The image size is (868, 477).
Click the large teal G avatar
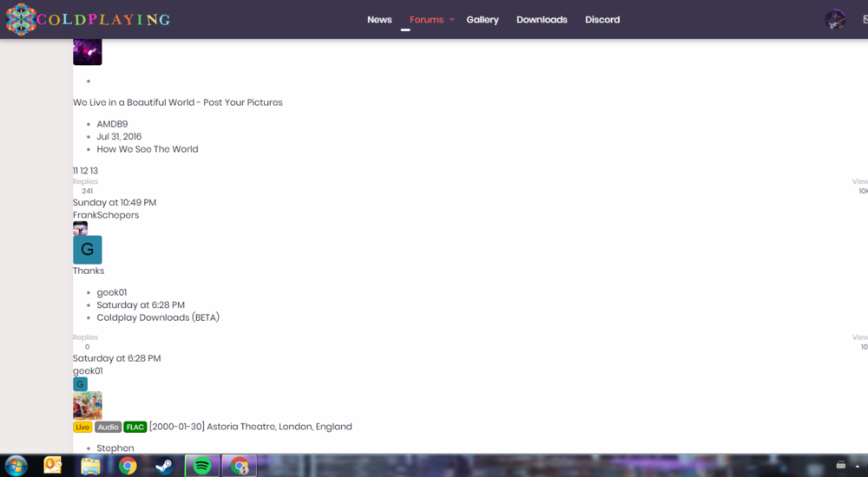pyautogui.click(x=88, y=250)
